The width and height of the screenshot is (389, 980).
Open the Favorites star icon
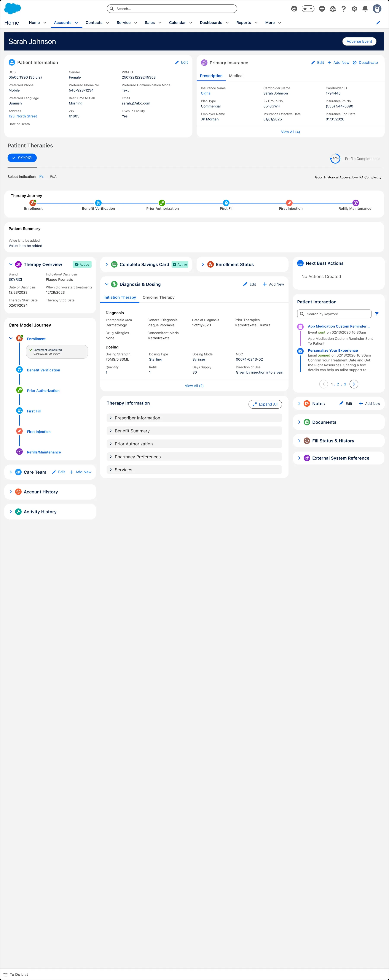[x=305, y=9]
